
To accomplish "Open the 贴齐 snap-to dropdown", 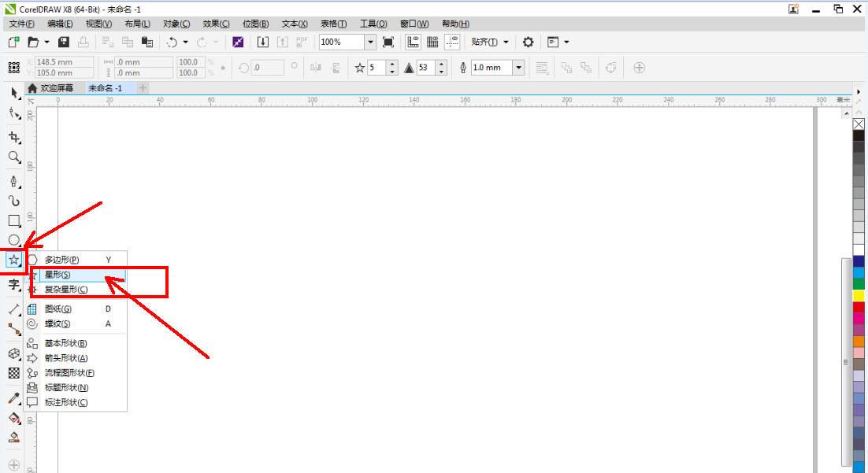I will click(x=490, y=42).
